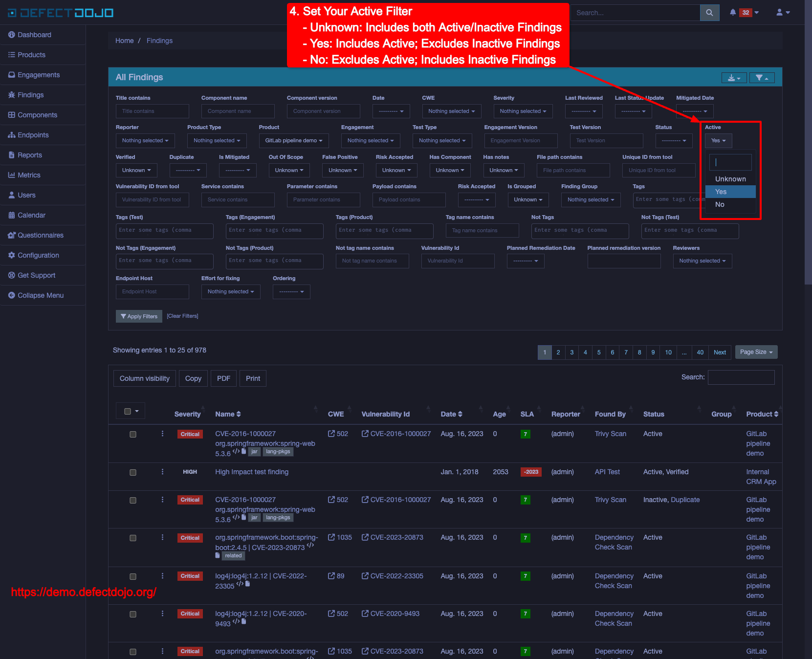Click the Products list icon

pyautogui.click(x=12, y=55)
